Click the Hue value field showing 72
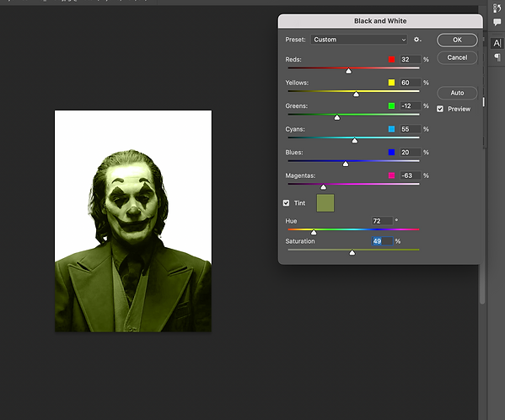 coord(382,221)
